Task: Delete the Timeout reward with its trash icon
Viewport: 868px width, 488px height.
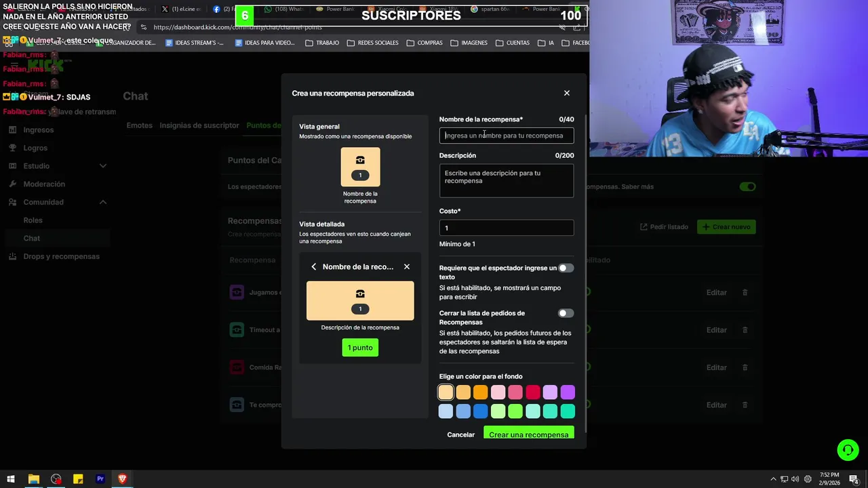Action: (x=745, y=330)
